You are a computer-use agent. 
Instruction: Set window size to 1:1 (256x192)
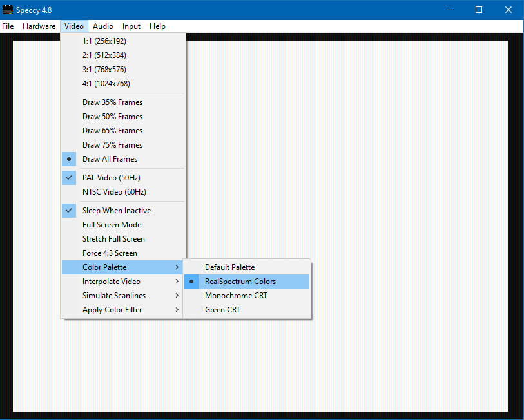pos(123,41)
